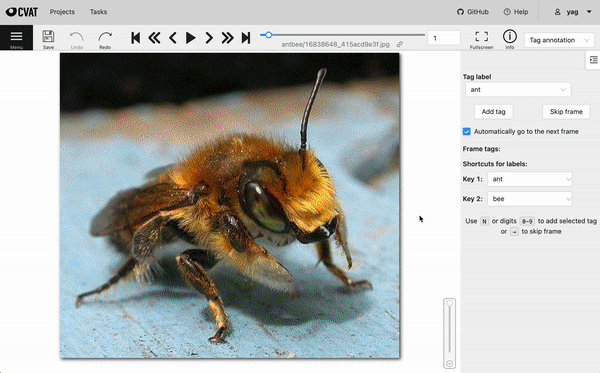Enter Fullscreen mode
600x373 pixels.
[481, 39]
